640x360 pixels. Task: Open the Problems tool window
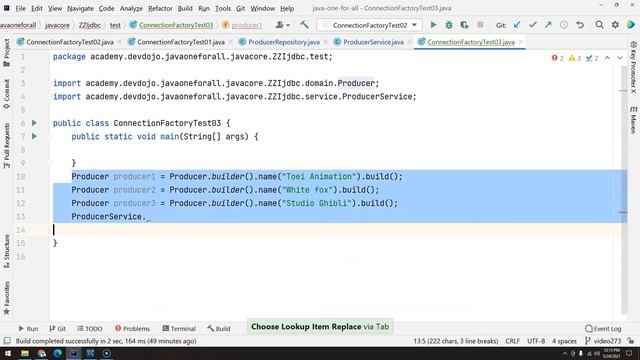(132, 328)
